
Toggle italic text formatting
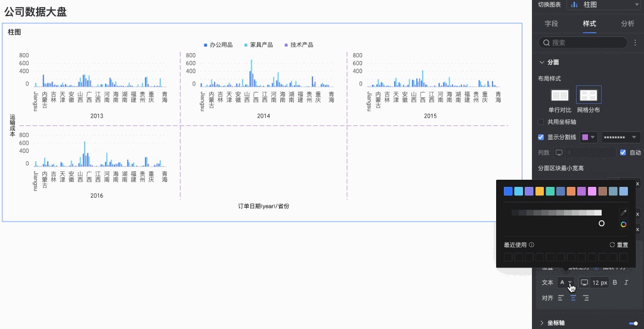coord(626,282)
